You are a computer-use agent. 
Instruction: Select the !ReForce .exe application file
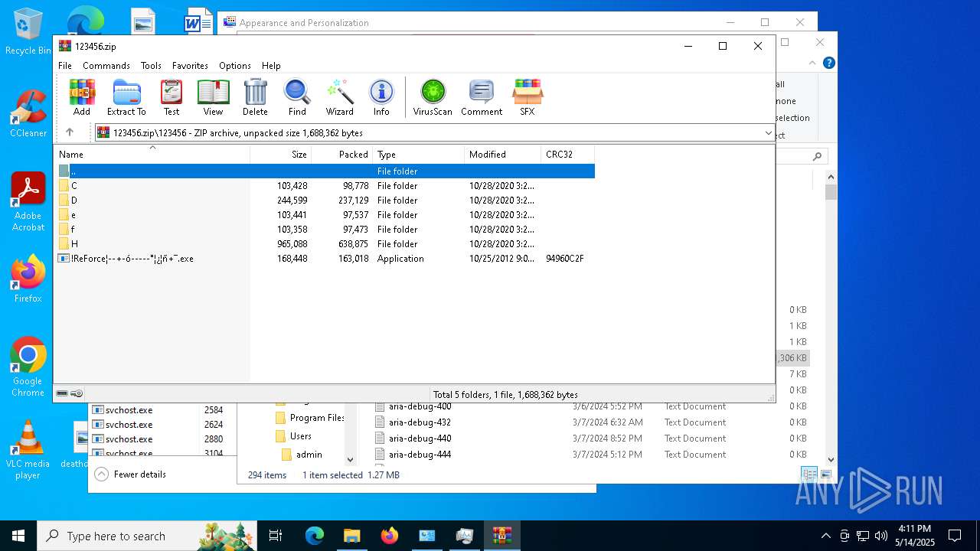(325, 259)
